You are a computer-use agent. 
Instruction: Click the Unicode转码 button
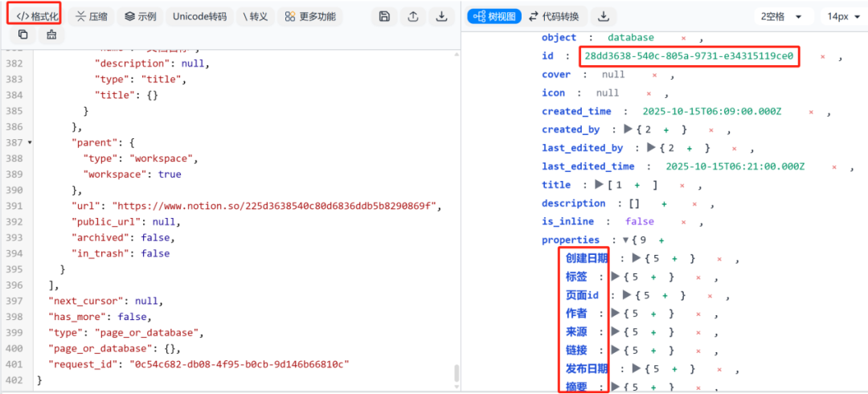(x=199, y=16)
